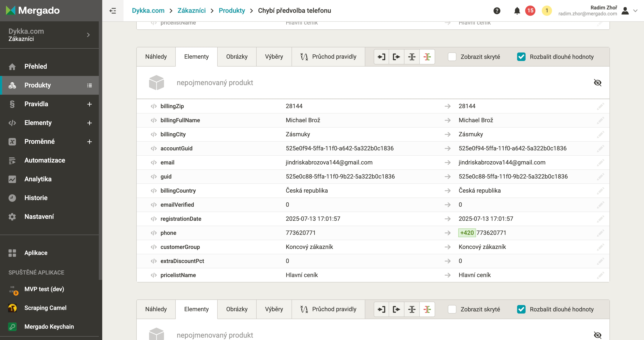Image resolution: width=644 pixels, height=340 pixels.
Task: Open the user account dropdown arrow
Action: pyautogui.click(x=635, y=11)
